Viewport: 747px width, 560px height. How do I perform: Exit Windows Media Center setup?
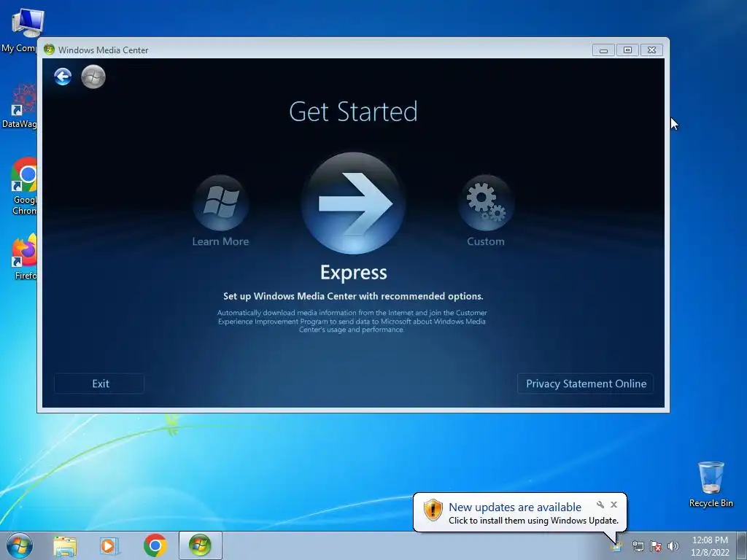tap(99, 384)
